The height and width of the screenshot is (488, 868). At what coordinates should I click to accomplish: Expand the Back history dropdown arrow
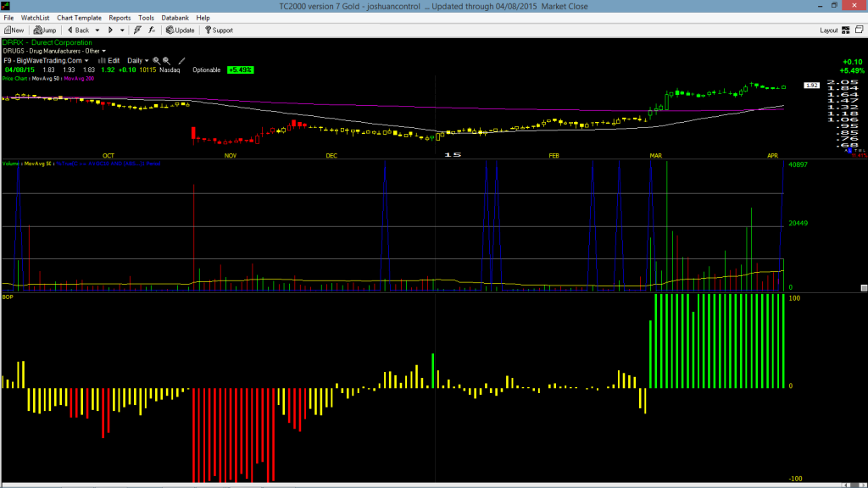tap(97, 30)
